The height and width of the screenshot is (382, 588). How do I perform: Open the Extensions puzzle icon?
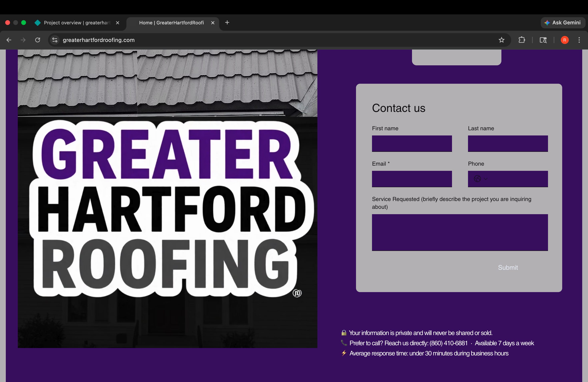click(x=522, y=40)
